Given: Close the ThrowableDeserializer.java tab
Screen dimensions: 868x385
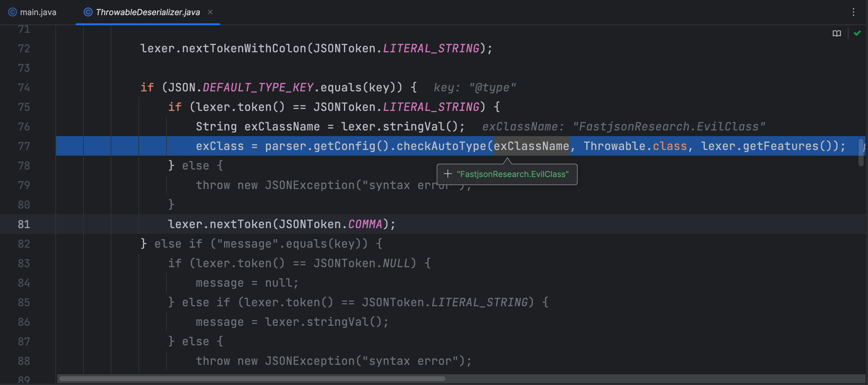Looking at the screenshot, I should tap(210, 12).
